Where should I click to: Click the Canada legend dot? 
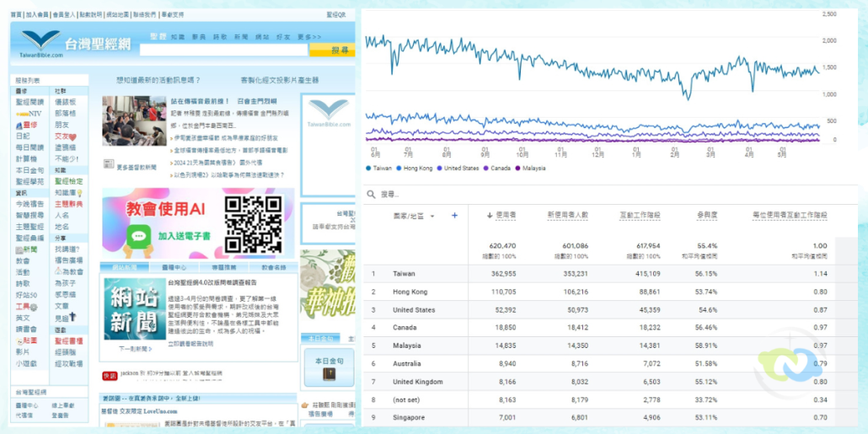coord(486,168)
